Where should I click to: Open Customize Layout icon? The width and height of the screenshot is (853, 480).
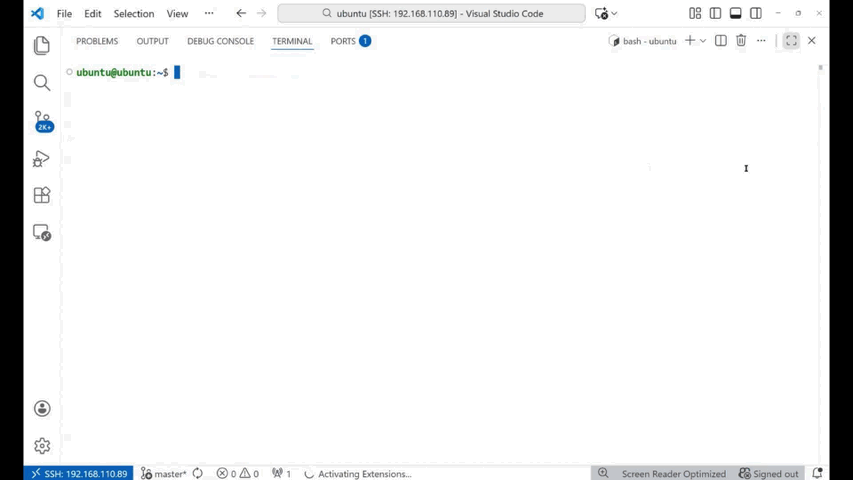click(695, 14)
